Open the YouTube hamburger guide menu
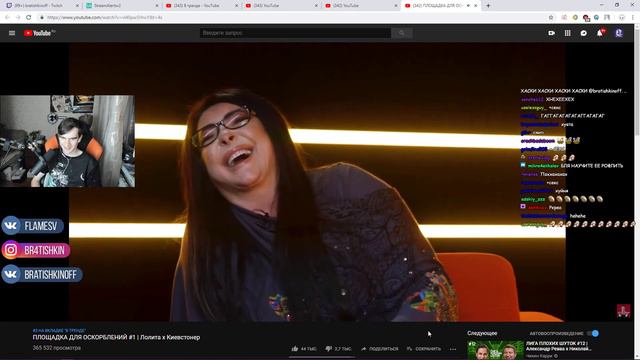 point(12,33)
